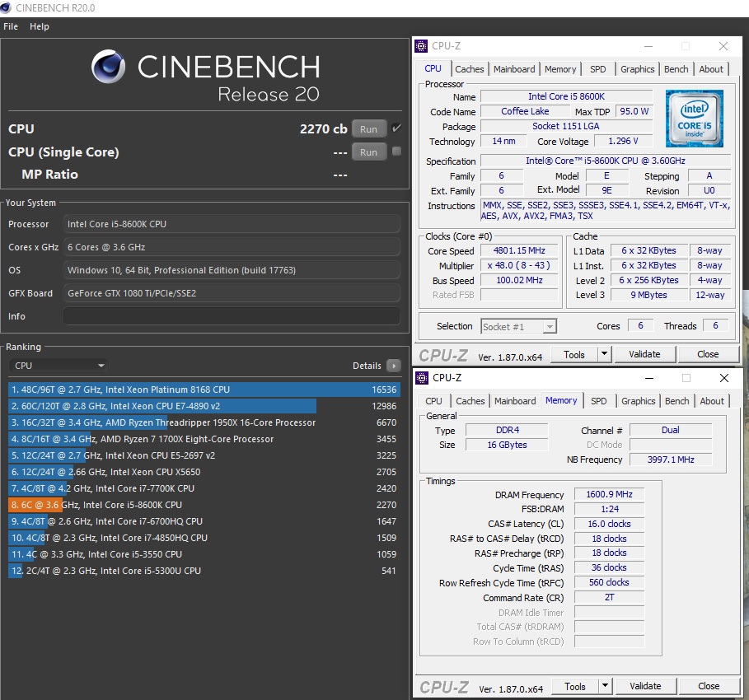Click the 2270 cb CPU score

(323, 129)
